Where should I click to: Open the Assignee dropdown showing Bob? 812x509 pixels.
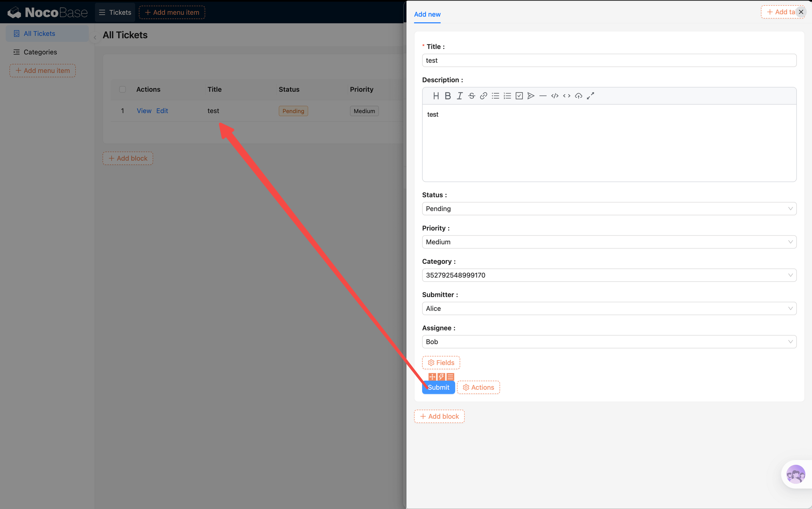(x=609, y=342)
